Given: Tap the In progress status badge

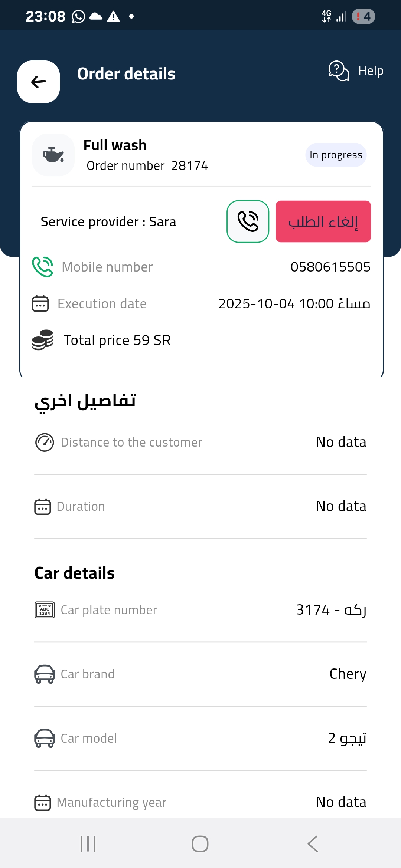Looking at the screenshot, I should point(336,155).
